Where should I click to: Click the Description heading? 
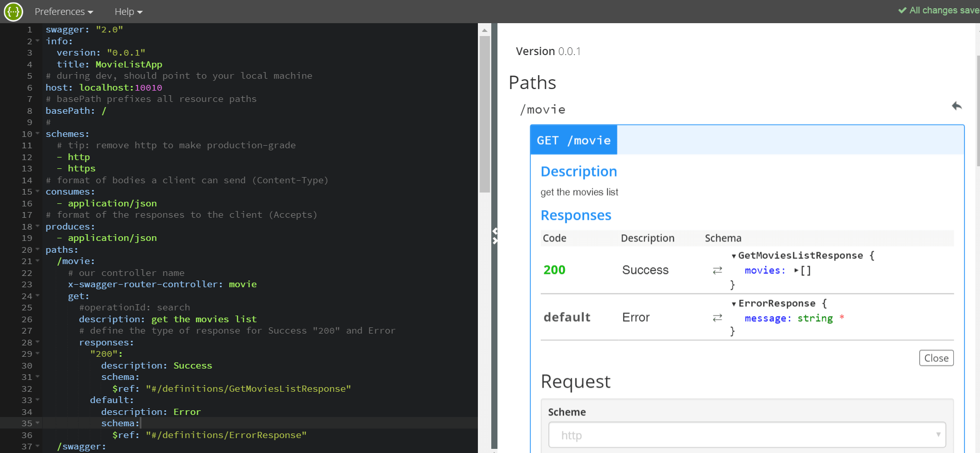(579, 171)
